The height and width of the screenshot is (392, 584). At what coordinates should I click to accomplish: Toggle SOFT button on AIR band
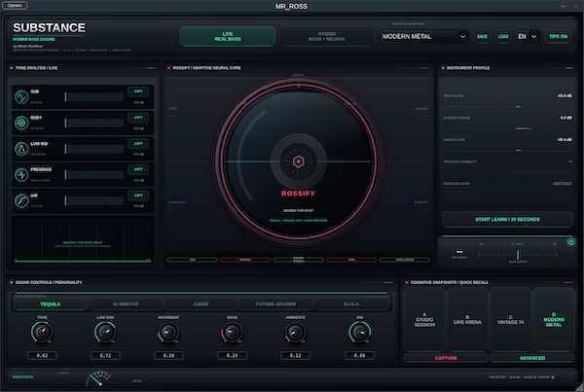pos(138,196)
